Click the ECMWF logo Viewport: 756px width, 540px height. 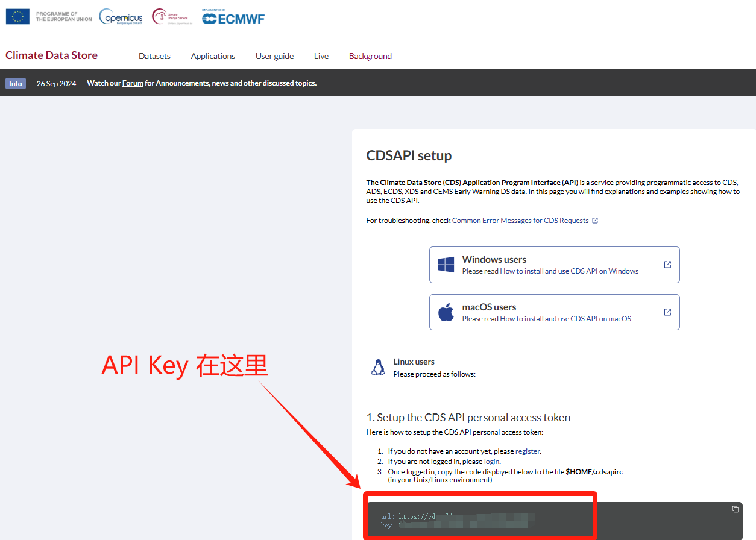tap(233, 17)
